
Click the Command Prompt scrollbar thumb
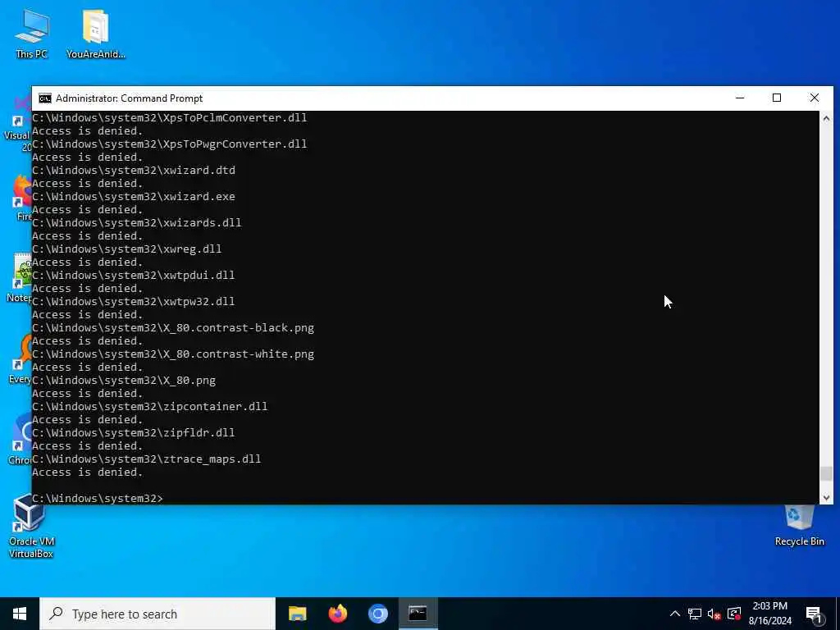coord(826,473)
